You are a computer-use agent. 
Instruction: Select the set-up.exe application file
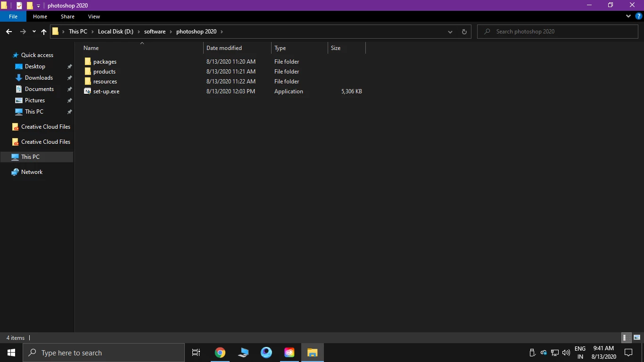[x=102, y=91]
